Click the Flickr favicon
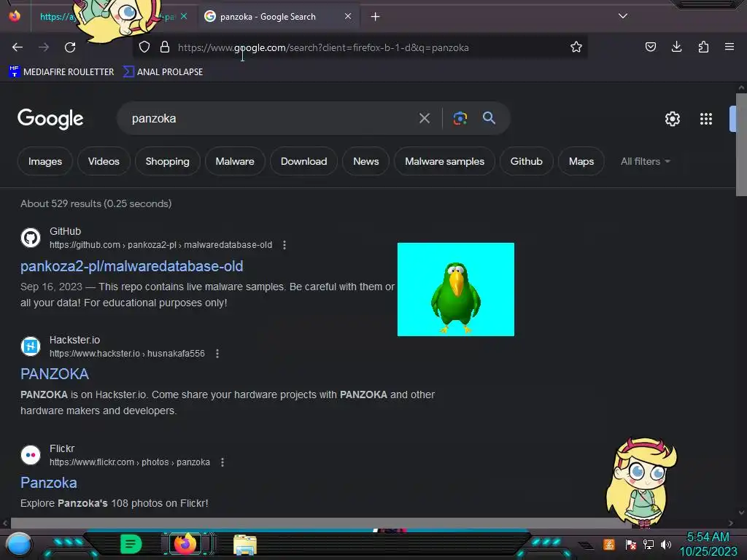This screenshot has height=560, width=747. [x=31, y=455]
